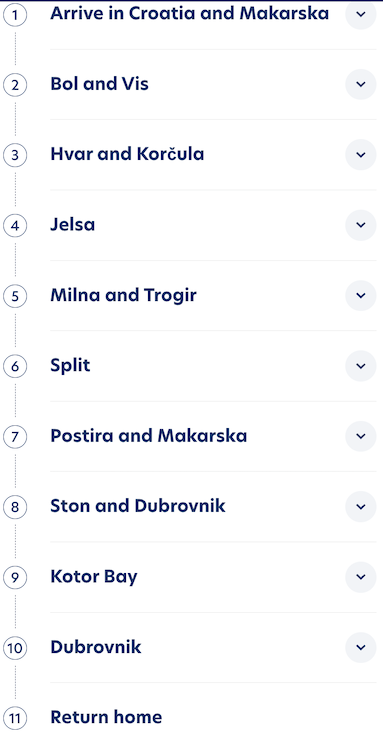Expand the Split day chevron
The height and width of the screenshot is (733, 383).
click(x=361, y=366)
